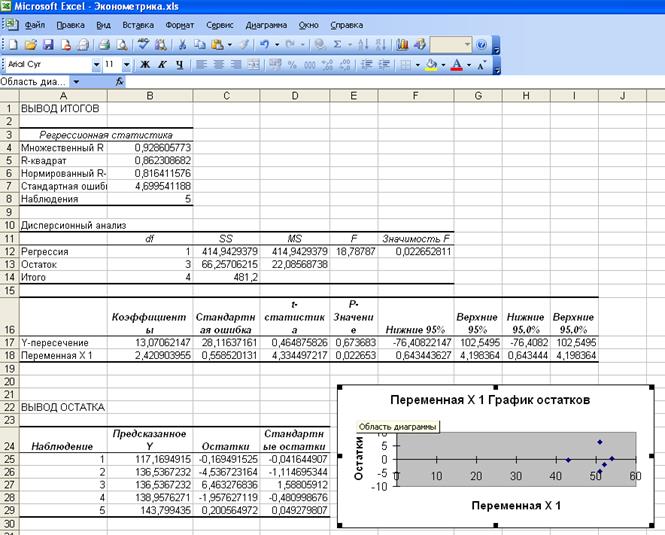This screenshot has width=665, height=535.
Task: Click the Undo arrow icon
Action: (x=264, y=45)
